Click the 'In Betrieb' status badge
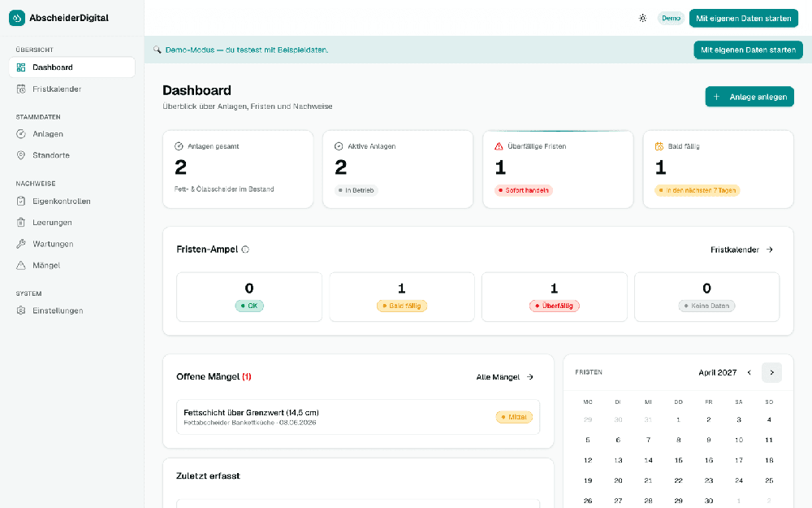The height and width of the screenshot is (508, 812). [356, 190]
